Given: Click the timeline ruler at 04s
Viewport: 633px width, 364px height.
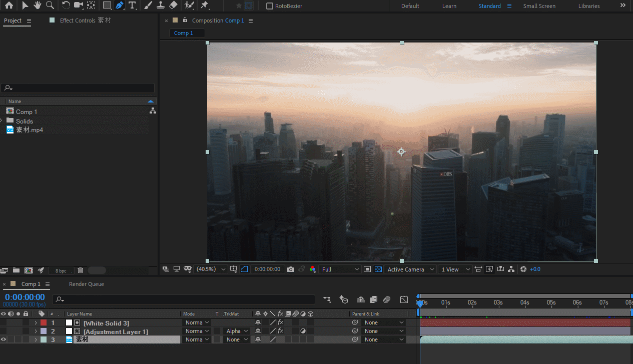Looking at the screenshot, I should [524, 302].
